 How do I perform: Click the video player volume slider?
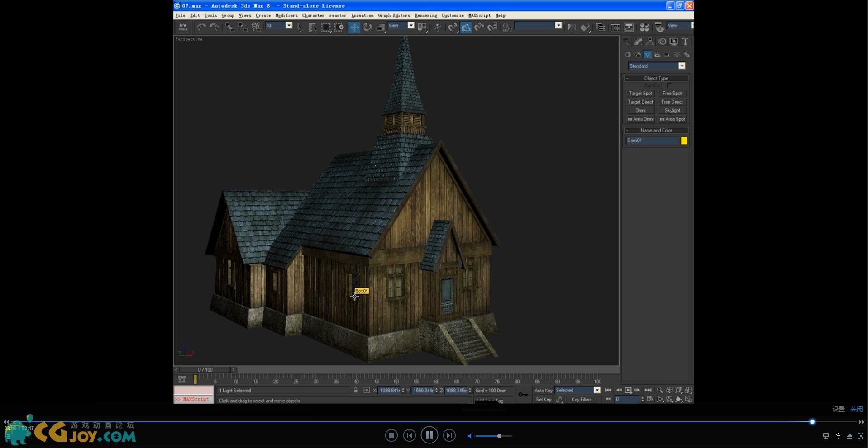click(x=493, y=436)
